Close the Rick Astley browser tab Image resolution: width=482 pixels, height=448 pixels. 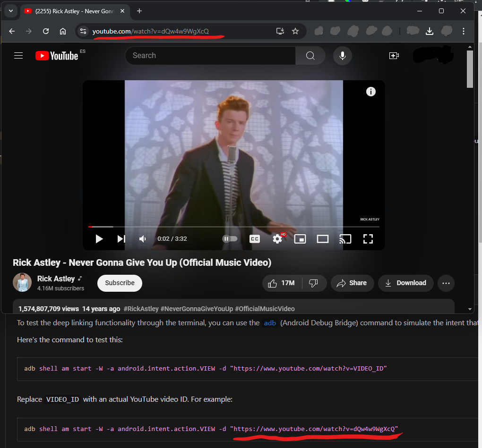tap(122, 11)
